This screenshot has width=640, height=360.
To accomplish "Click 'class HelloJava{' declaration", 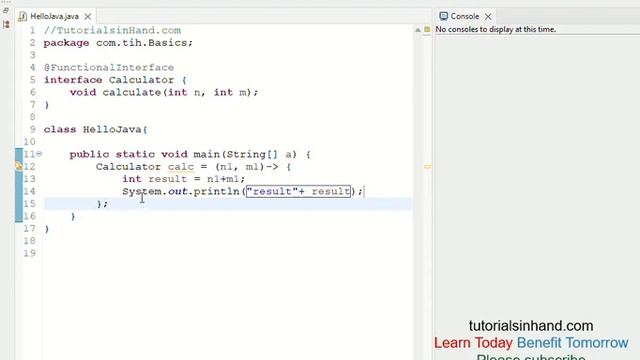I will 96,129.
